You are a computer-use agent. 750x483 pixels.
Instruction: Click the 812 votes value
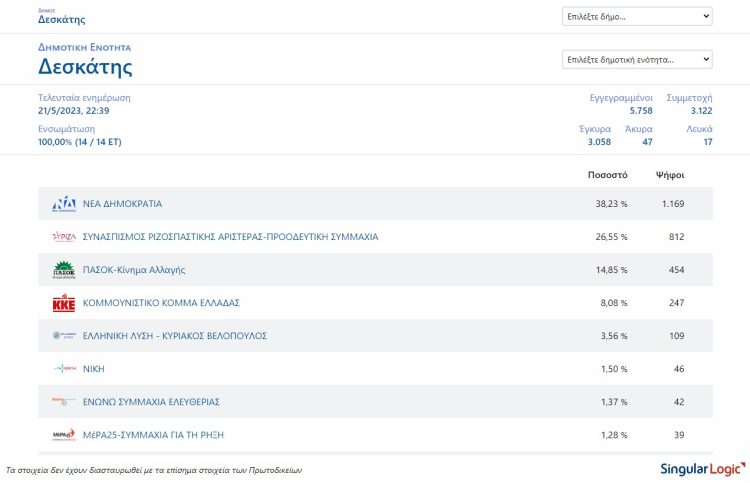[676, 237]
